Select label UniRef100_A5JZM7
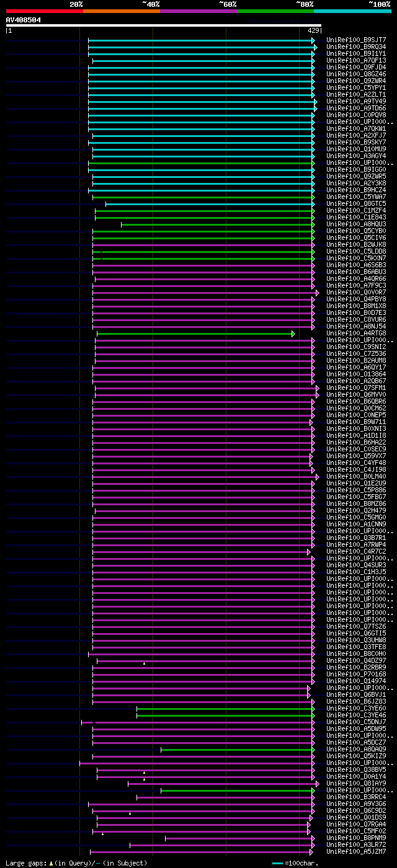397x868 pixels. (356, 851)
